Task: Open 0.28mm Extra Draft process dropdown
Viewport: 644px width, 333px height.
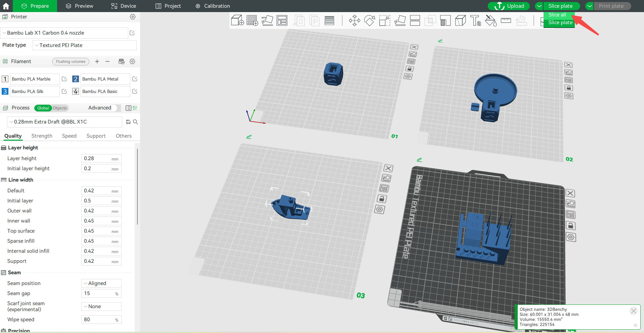Action: point(65,122)
